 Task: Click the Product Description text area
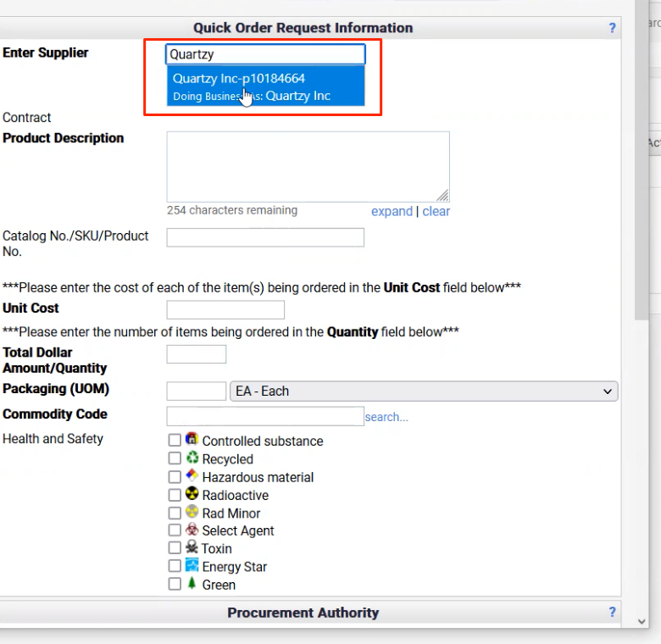click(308, 167)
